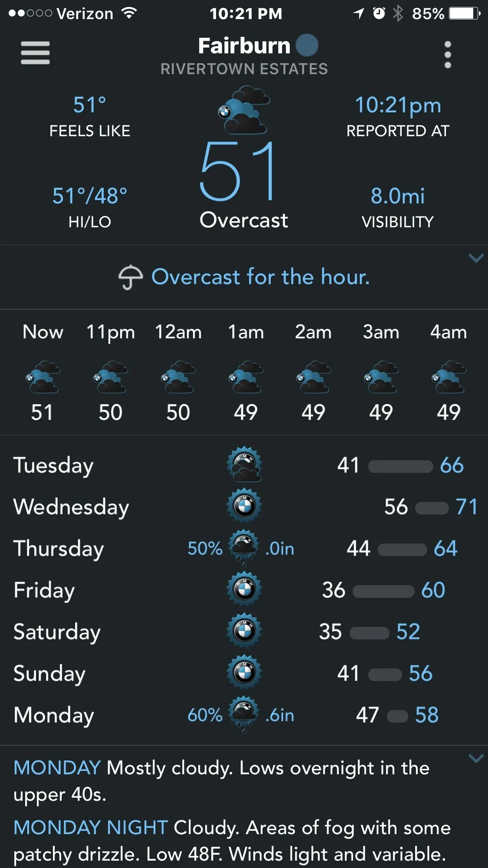Tap Monday's rain forecast icon
The width and height of the screenshot is (488, 868).
244,714
